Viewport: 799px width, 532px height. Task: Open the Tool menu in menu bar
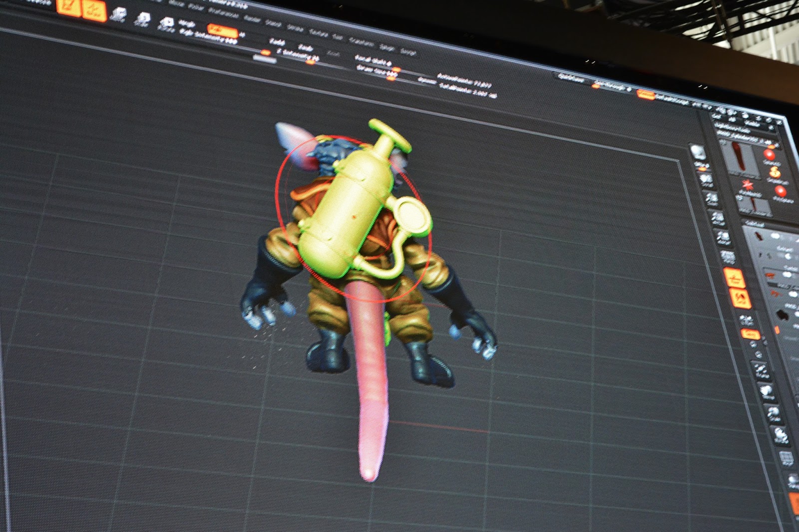coord(338,36)
